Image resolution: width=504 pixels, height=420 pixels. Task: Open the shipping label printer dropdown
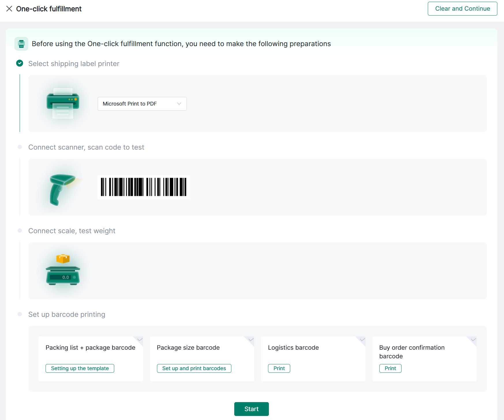[142, 103]
